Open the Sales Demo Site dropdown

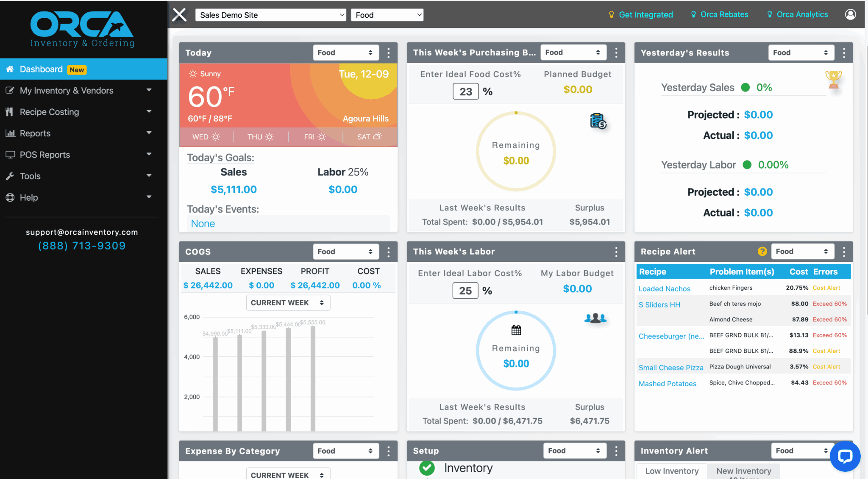(x=271, y=15)
